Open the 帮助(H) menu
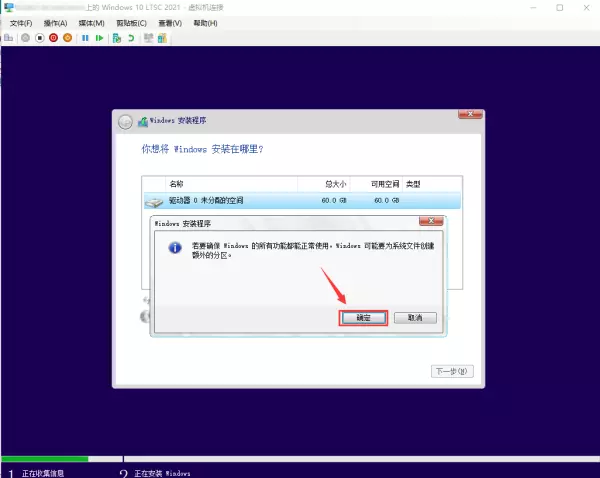 tap(205, 23)
